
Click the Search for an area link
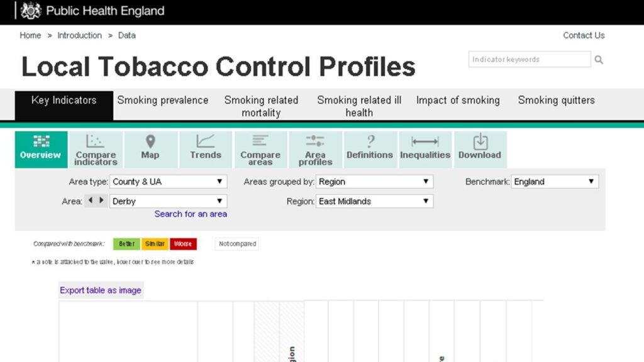[191, 214]
